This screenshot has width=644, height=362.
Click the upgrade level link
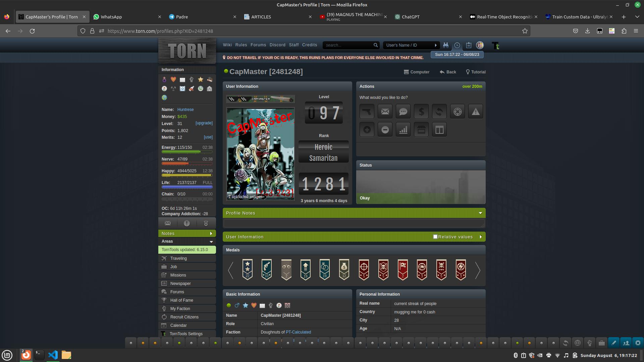204,123
